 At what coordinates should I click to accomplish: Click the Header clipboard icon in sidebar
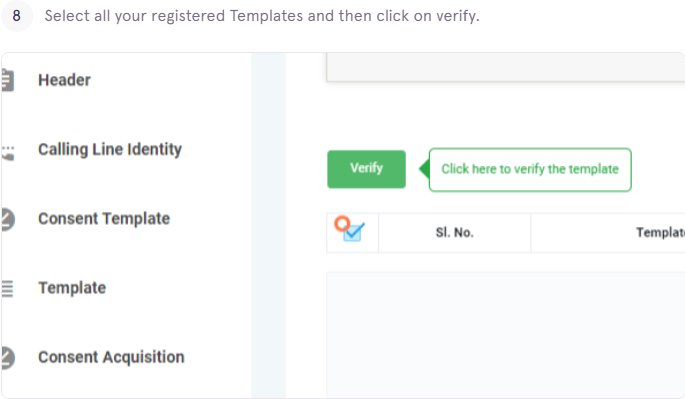pyautogui.click(x=7, y=80)
